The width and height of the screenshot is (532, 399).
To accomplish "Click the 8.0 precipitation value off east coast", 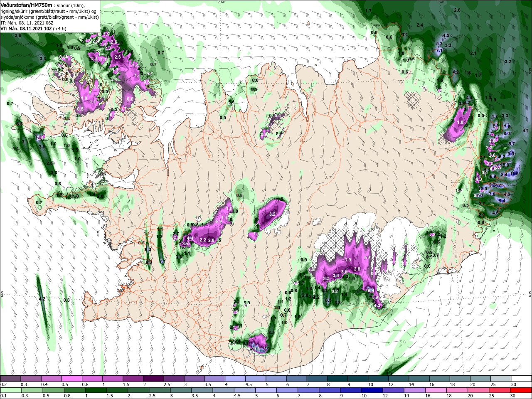I will click(507, 133).
